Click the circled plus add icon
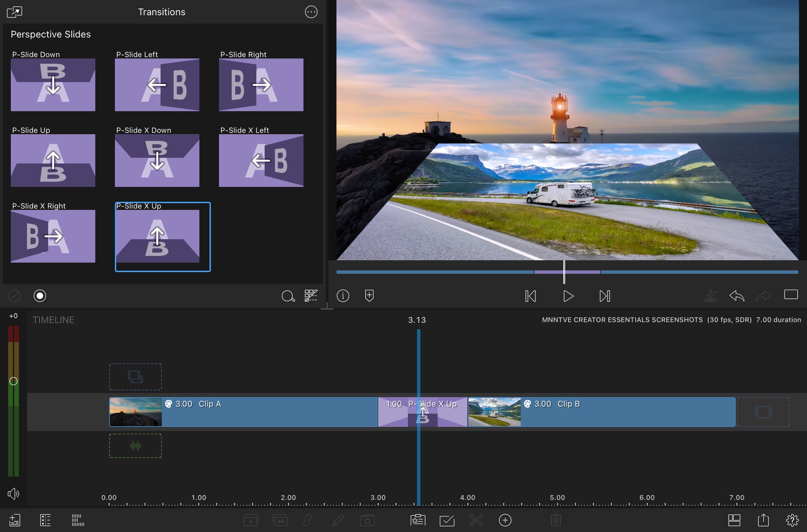 click(x=505, y=520)
